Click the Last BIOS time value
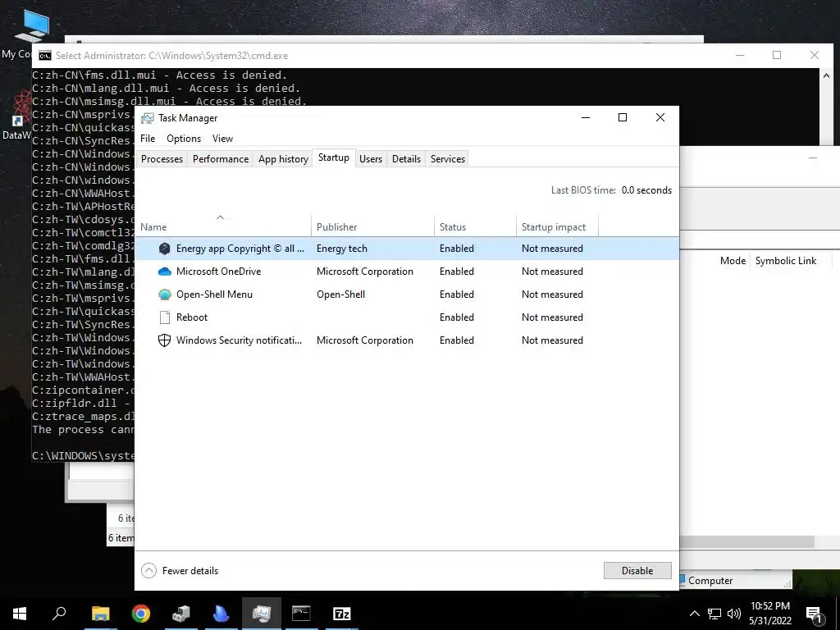 646,190
